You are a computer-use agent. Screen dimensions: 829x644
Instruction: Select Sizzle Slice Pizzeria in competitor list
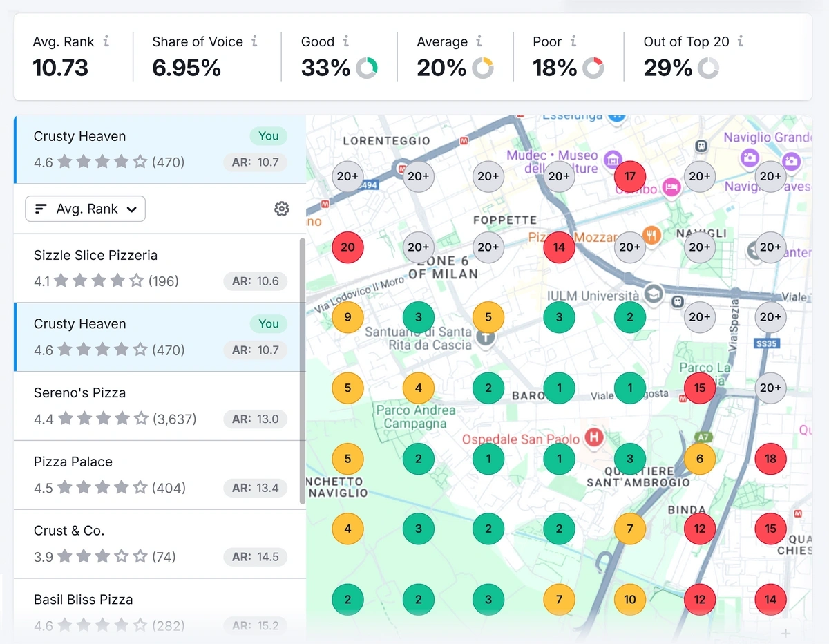(x=160, y=268)
